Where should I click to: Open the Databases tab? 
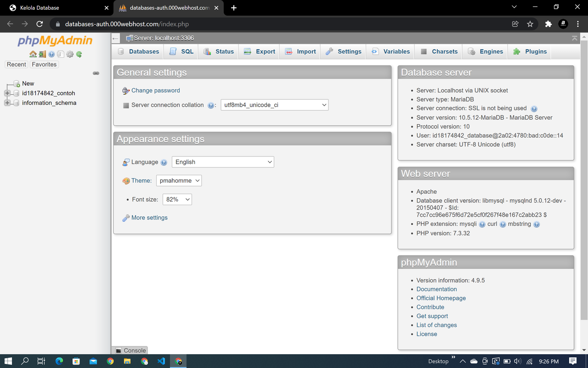tap(138, 52)
